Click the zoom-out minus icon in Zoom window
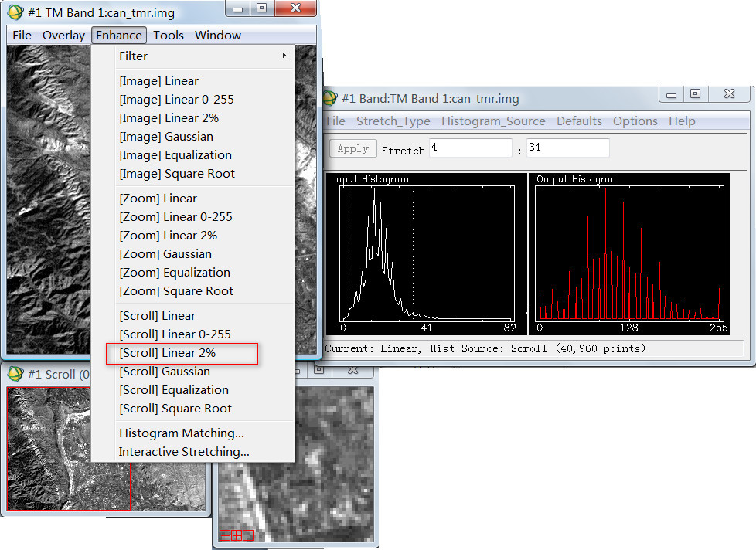The width and height of the screenshot is (756, 550). pyautogui.click(x=225, y=535)
